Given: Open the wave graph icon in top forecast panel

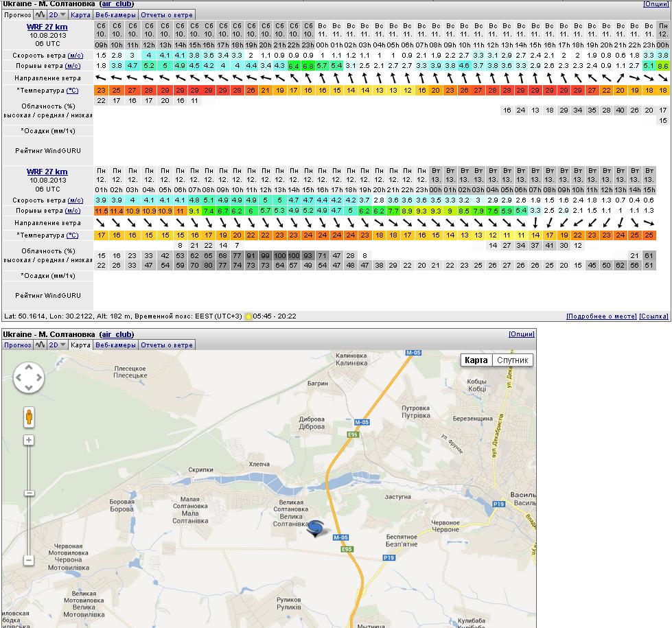Looking at the screenshot, I should 40,14.
